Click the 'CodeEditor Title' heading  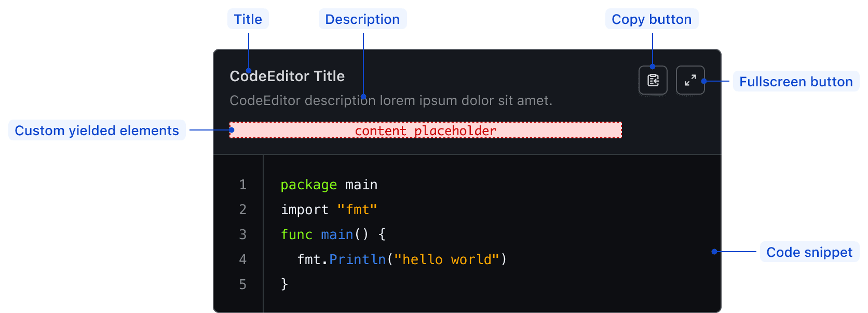point(287,76)
